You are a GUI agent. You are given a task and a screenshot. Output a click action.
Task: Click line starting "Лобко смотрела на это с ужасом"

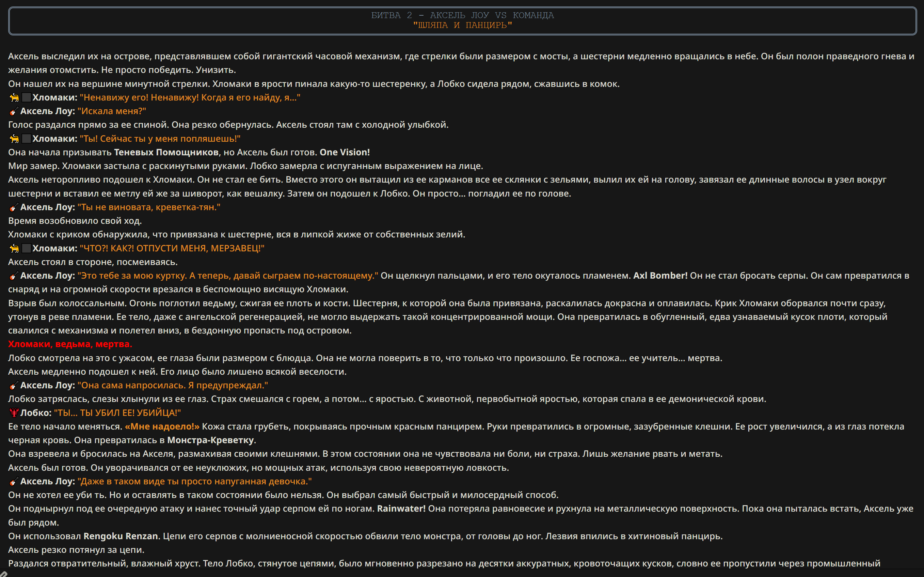365,358
